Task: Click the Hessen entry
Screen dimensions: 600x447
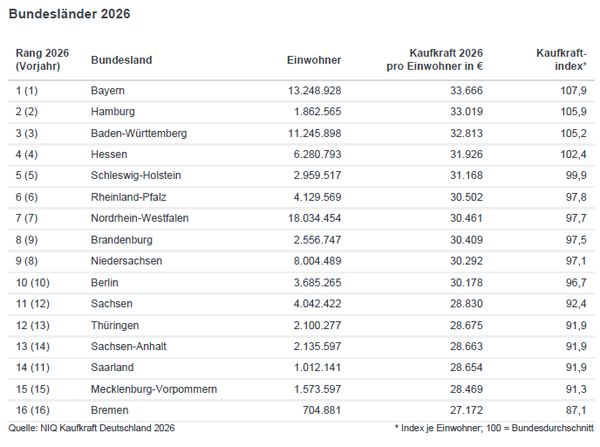Action: click(x=108, y=153)
